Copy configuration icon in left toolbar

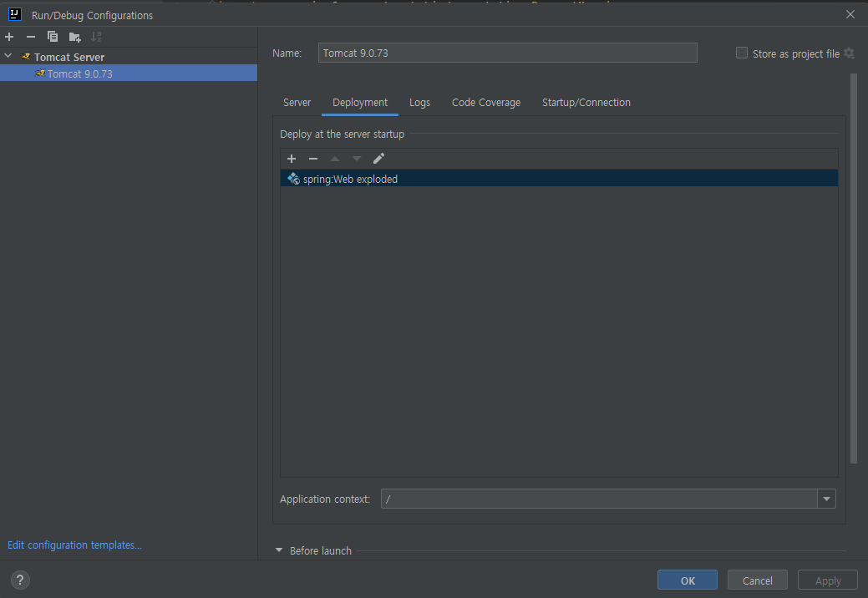pyautogui.click(x=53, y=37)
